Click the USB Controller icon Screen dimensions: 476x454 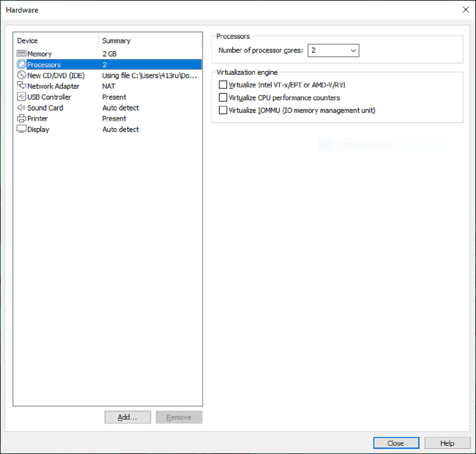21,97
